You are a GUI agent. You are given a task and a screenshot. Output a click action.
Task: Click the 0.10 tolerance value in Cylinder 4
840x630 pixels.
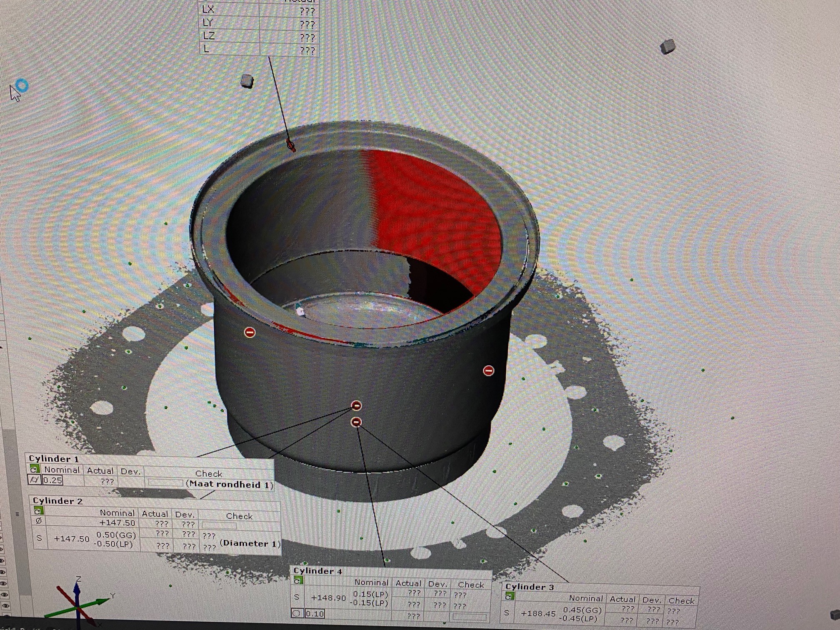[315, 613]
